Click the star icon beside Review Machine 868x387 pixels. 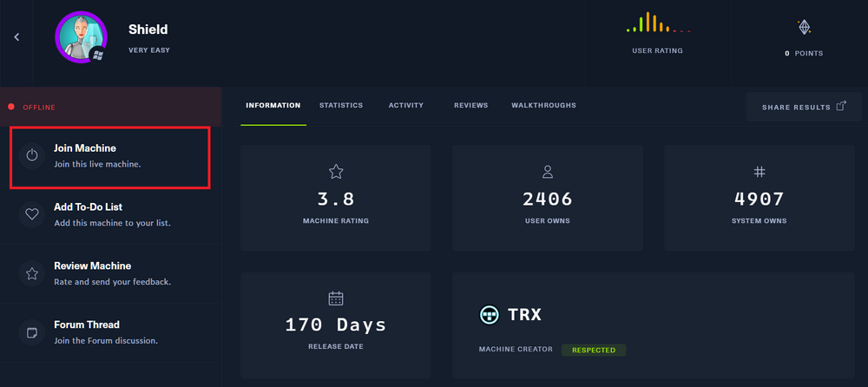coord(32,273)
